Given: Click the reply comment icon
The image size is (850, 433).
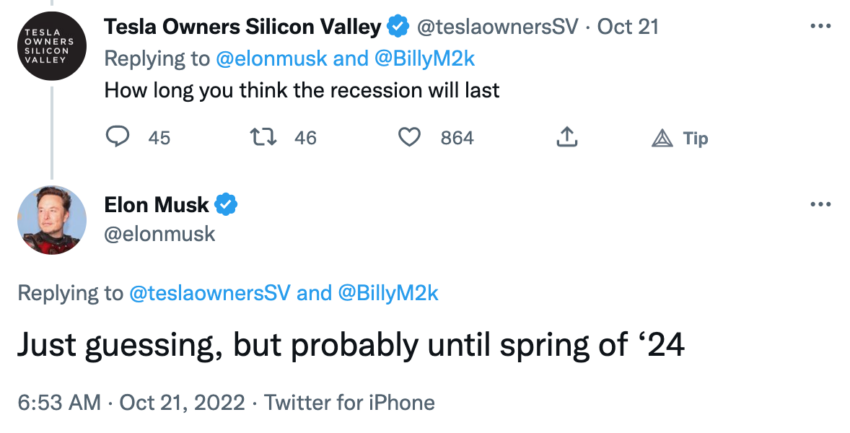Looking at the screenshot, I should pos(118,138).
